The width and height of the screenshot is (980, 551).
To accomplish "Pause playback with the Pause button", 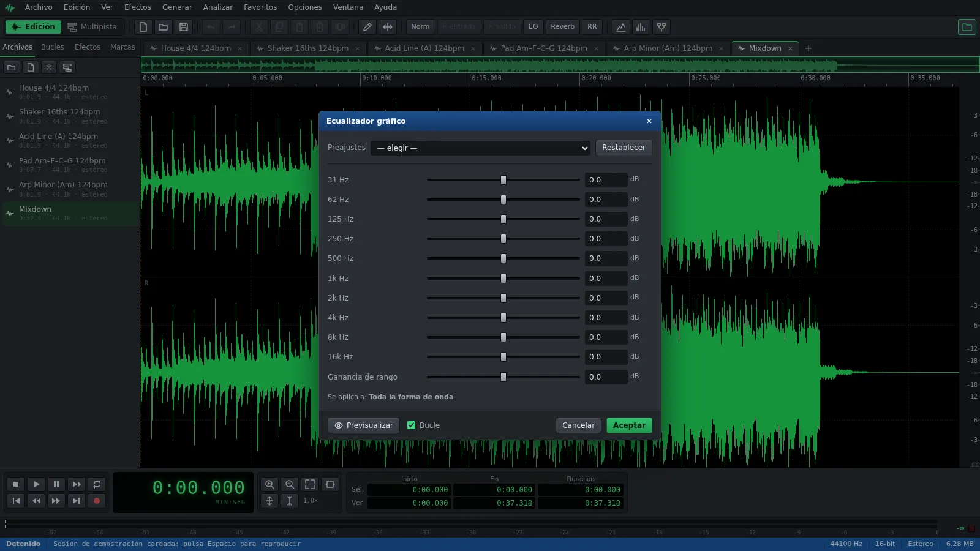I will [x=56, y=484].
